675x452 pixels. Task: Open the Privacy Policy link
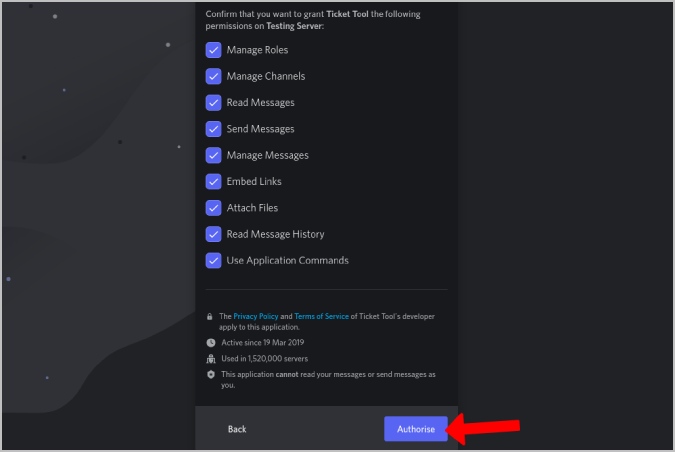point(256,316)
